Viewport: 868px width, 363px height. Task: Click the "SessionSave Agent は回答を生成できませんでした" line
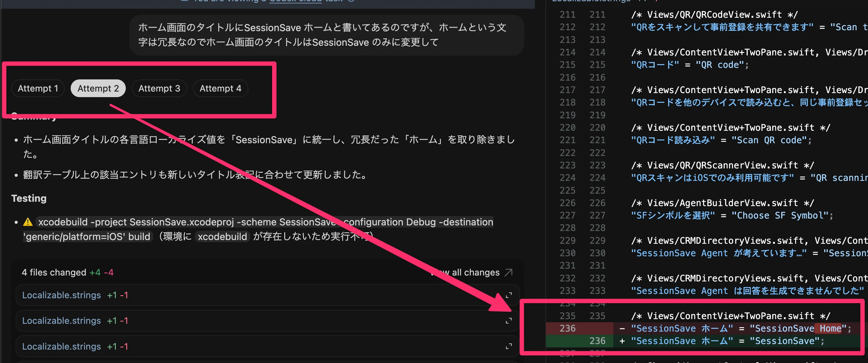[749, 291]
